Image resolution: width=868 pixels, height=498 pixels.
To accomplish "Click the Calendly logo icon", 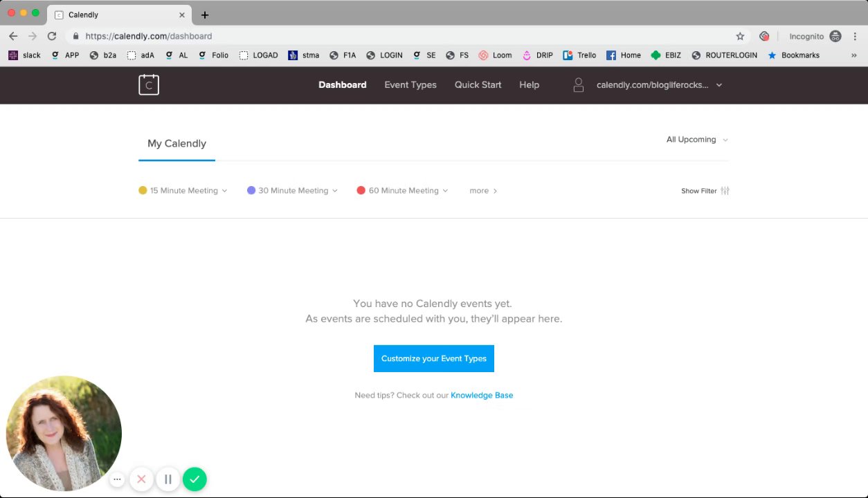I will coord(149,84).
